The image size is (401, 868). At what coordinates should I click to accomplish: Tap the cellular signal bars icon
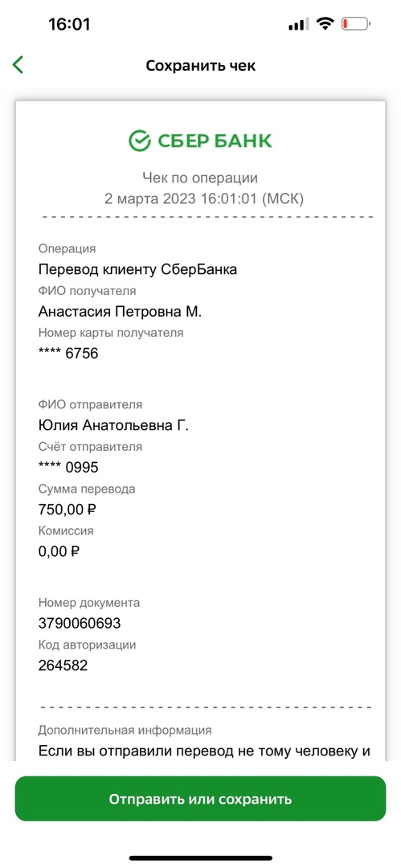(298, 24)
